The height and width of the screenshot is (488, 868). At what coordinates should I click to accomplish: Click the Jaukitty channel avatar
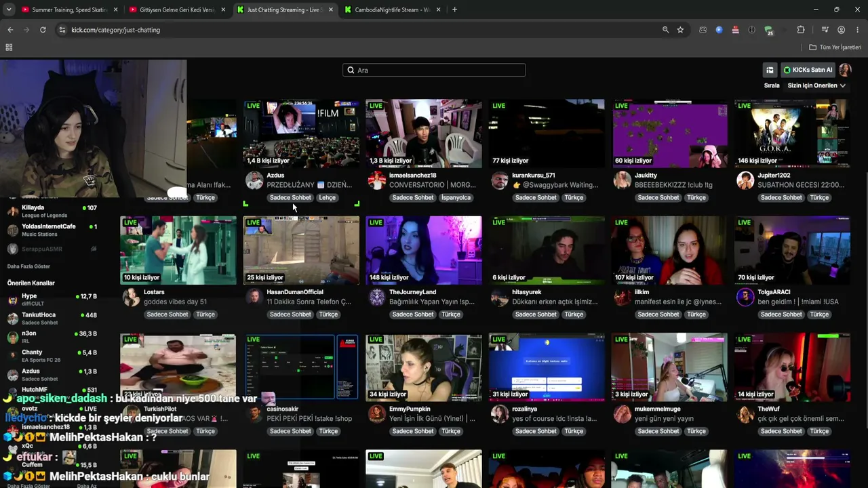(623, 180)
